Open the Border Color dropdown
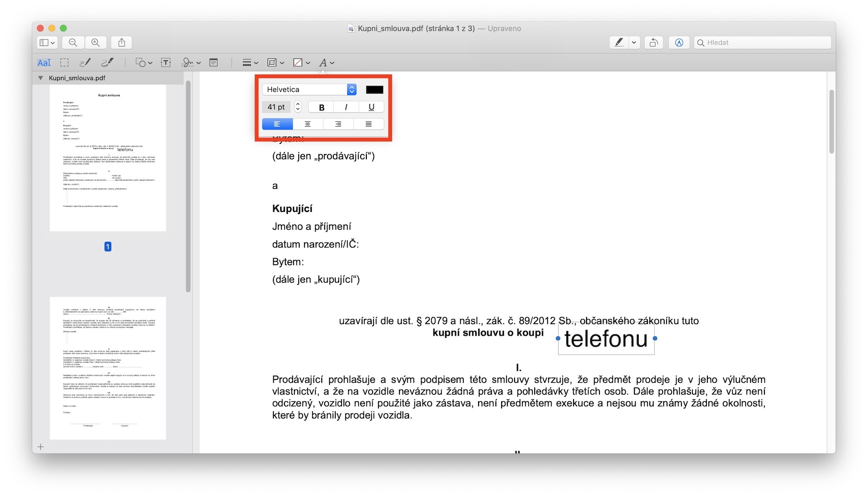The height and width of the screenshot is (496, 868). click(x=276, y=63)
